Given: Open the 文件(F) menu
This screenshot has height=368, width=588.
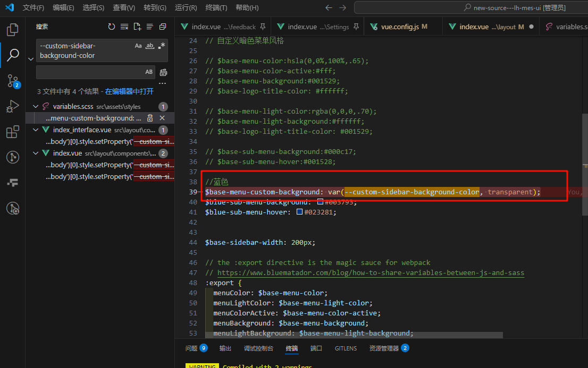Looking at the screenshot, I should (33, 7).
